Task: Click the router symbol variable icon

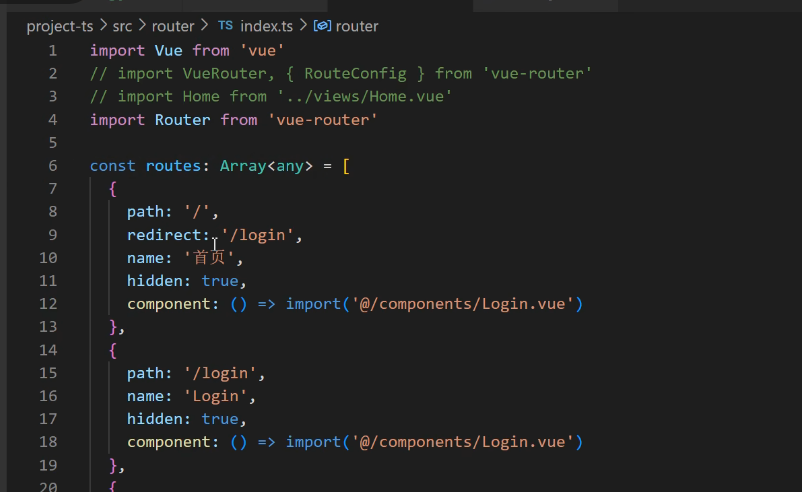Action: coord(322,26)
